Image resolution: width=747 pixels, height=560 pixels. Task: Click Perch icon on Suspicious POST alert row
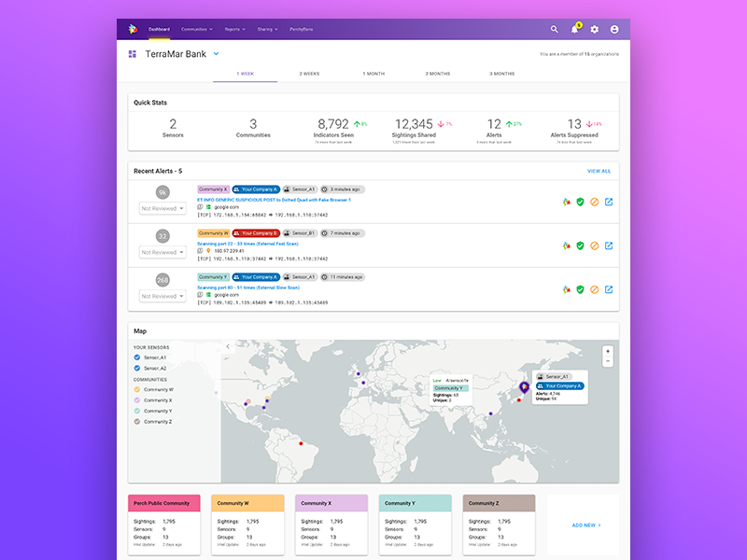tap(566, 202)
